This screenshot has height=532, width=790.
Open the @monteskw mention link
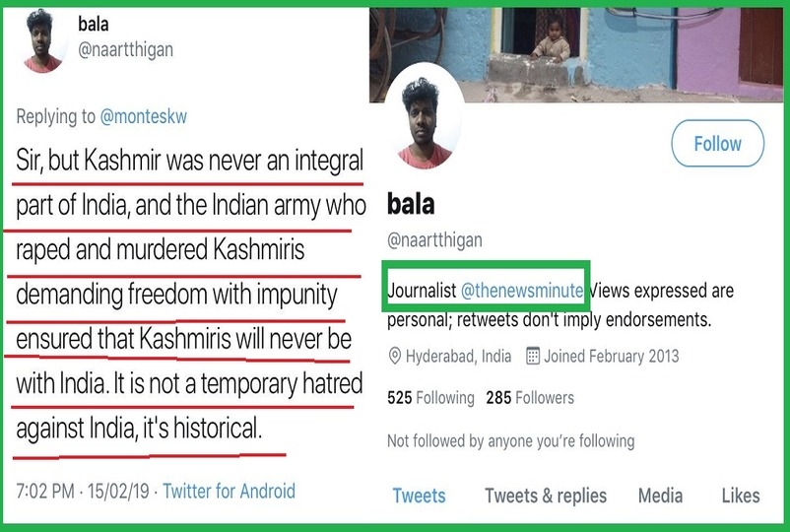(x=144, y=117)
